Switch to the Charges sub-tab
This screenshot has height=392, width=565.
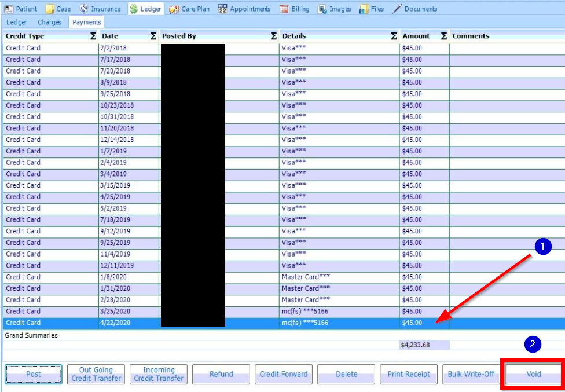[x=49, y=22]
